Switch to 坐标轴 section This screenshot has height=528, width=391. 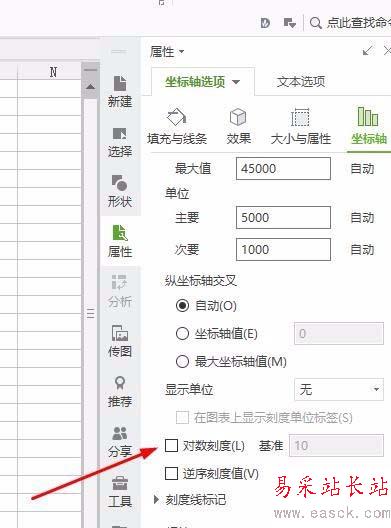point(368,127)
